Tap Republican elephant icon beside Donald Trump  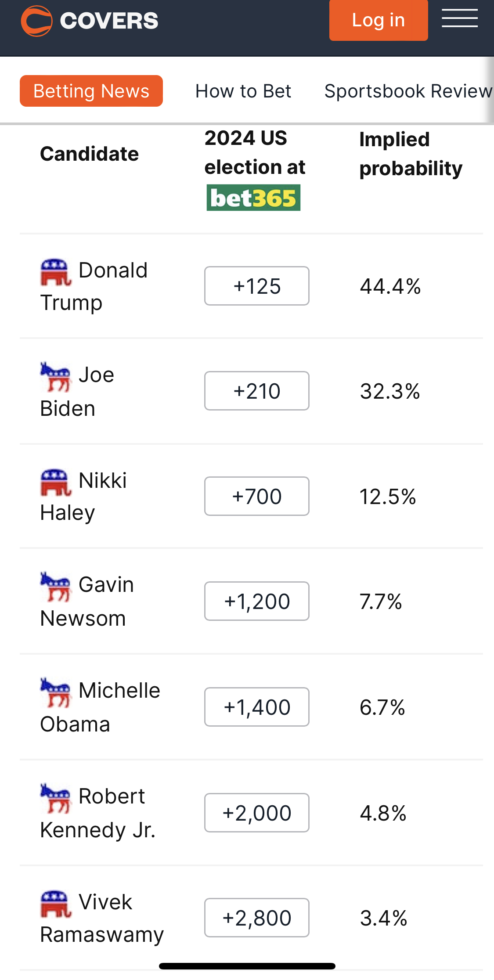[x=56, y=272]
